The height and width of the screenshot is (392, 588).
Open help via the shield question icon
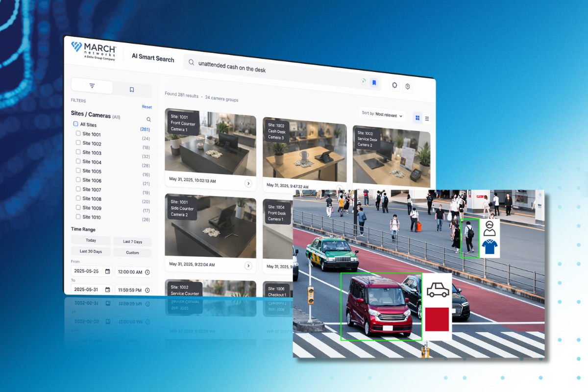[407, 87]
